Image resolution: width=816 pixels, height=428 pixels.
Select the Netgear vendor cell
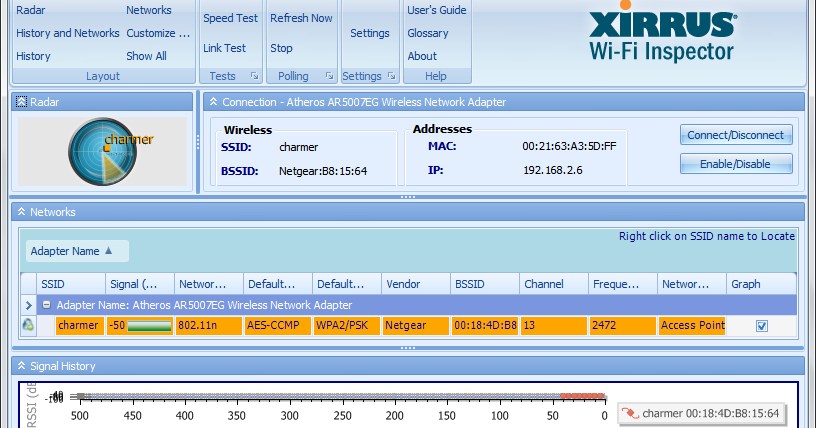point(416,325)
